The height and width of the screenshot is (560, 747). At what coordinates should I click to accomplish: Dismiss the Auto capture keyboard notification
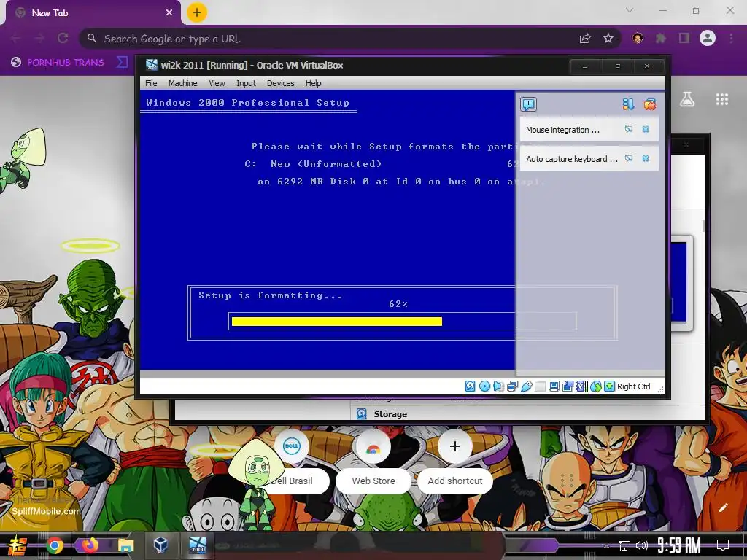tap(646, 158)
